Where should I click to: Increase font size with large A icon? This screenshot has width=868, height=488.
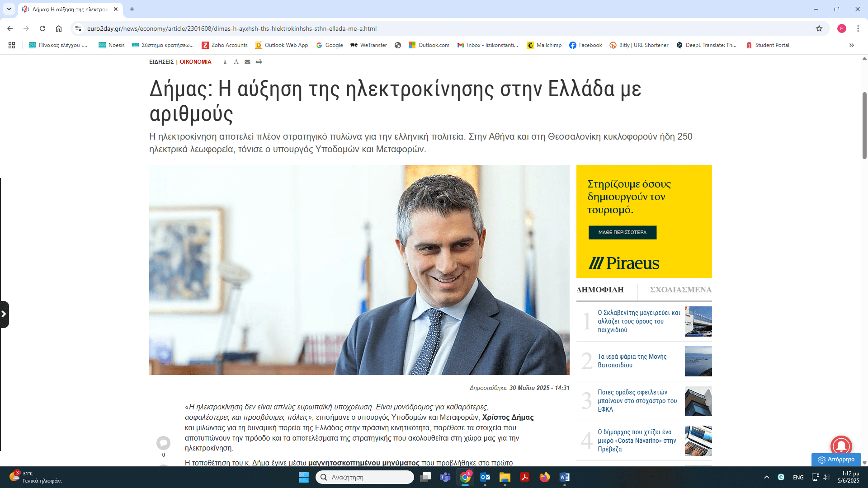[236, 62]
